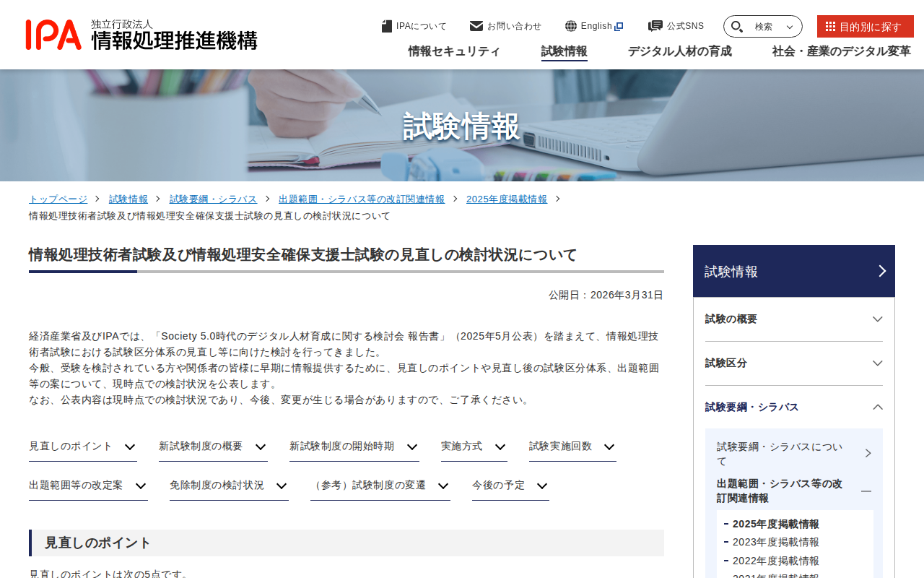Jump to 出題範囲等の改定案 anchor
The width and height of the screenshot is (924, 578).
(88, 486)
